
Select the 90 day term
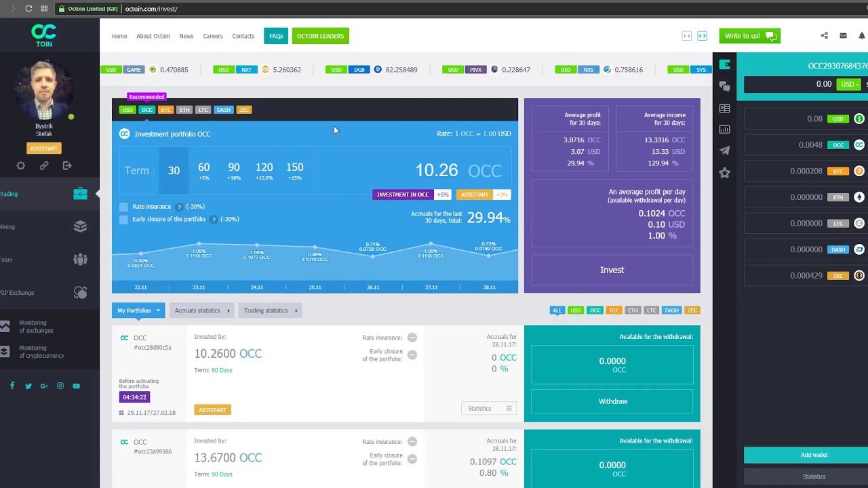tap(234, 170)
